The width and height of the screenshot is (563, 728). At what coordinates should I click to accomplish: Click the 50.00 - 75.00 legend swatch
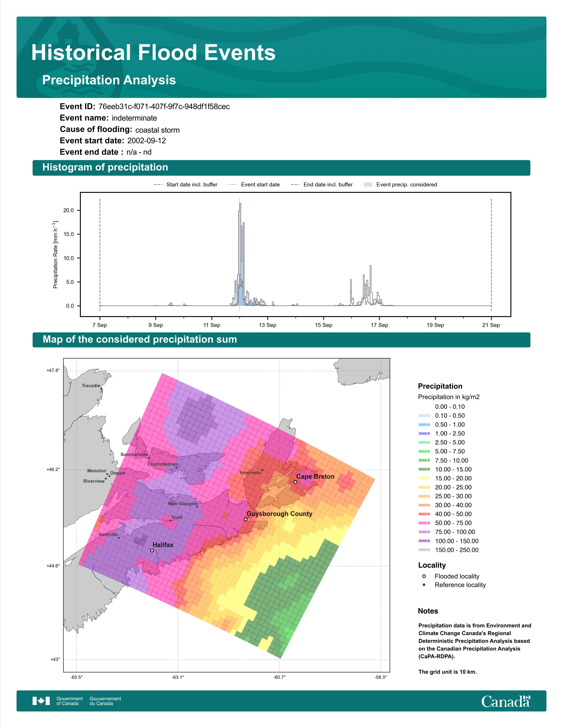pyautogui.click(x=424, y=523)
